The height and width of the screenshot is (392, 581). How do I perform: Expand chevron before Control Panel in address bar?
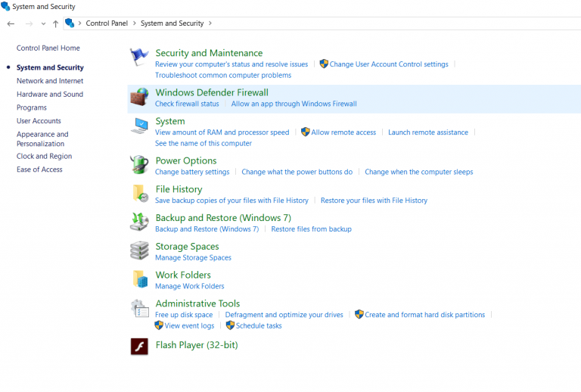[x=79, y=23]
